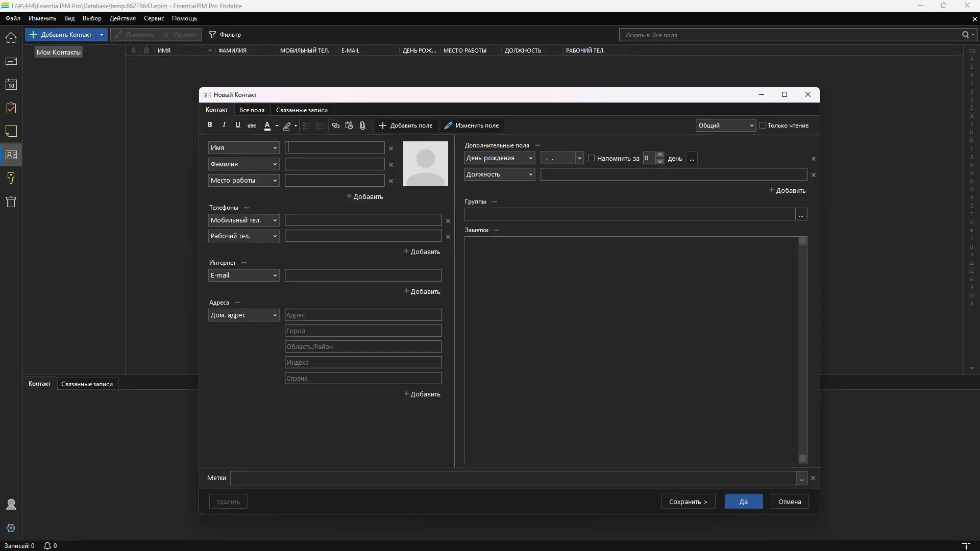Screen dimensions: 980x551
Task: Open Calendar module in left sidebar
Action: [x=11, y=85]
